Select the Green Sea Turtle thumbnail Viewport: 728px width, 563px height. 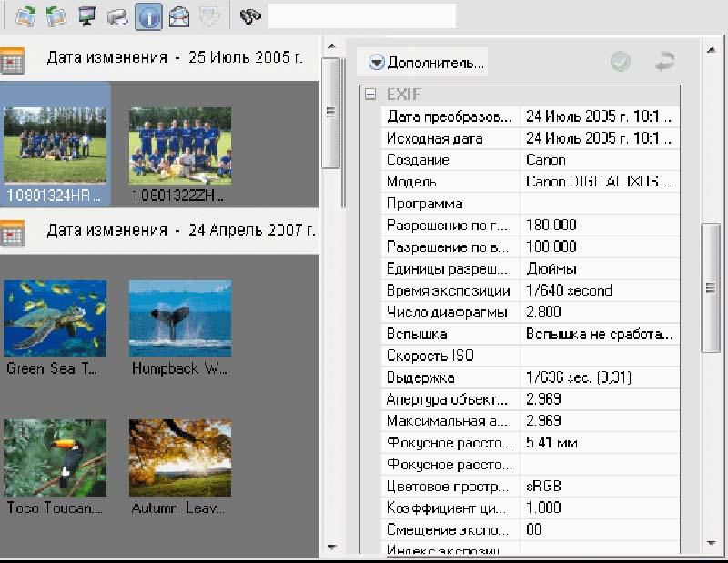[x=55, y=318]
